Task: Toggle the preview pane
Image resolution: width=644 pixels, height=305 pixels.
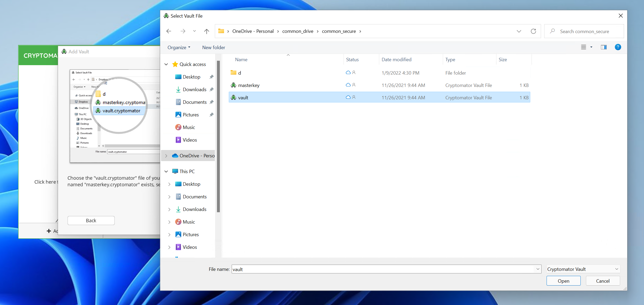Action: tap(604, 47)
